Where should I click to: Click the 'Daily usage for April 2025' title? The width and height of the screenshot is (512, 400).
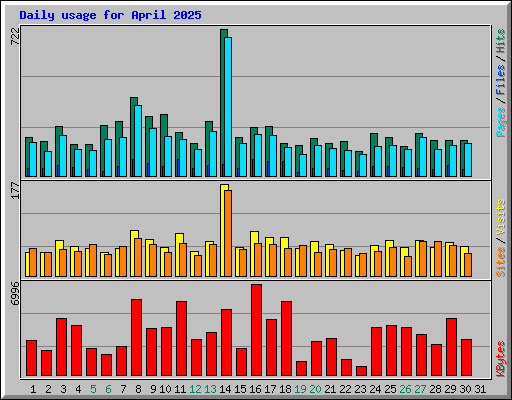110,15
